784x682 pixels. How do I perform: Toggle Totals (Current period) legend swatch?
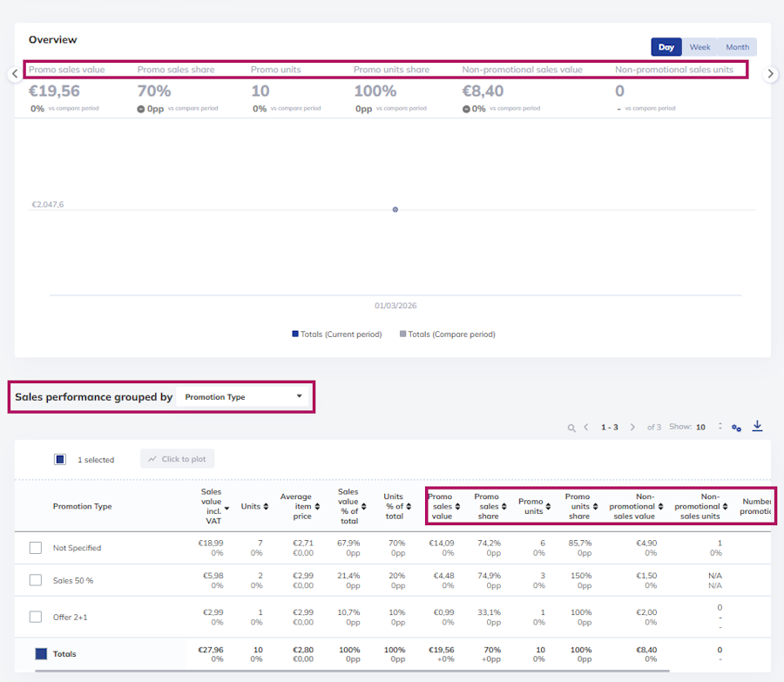pos(295,334)
